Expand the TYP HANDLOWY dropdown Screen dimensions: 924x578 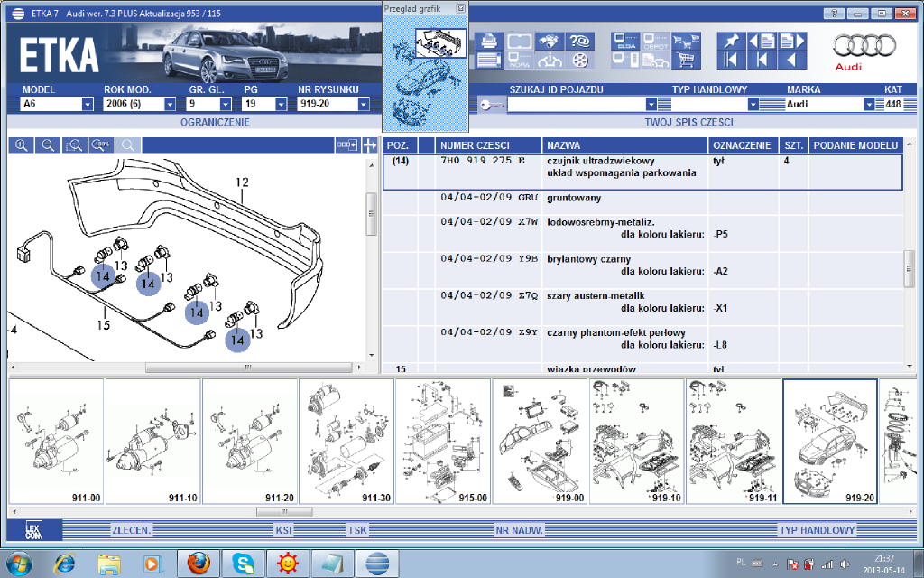click(753, 105)
